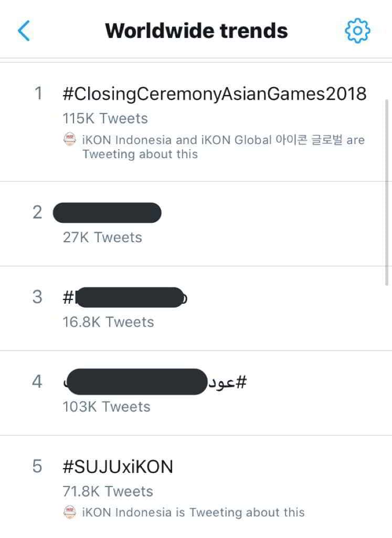Tap the "Worldwide trends" header title
Viewport: 392px width, 538px height.
[196, 31]
